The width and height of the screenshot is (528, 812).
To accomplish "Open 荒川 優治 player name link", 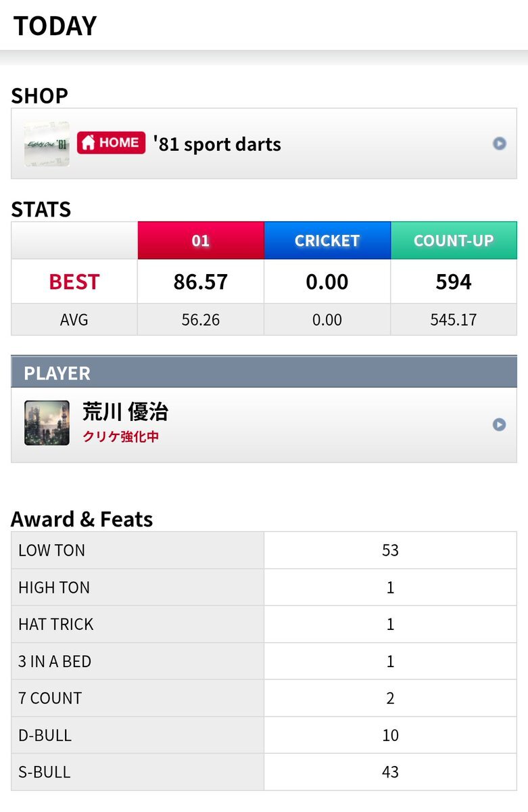I will [x=125, y=411].
